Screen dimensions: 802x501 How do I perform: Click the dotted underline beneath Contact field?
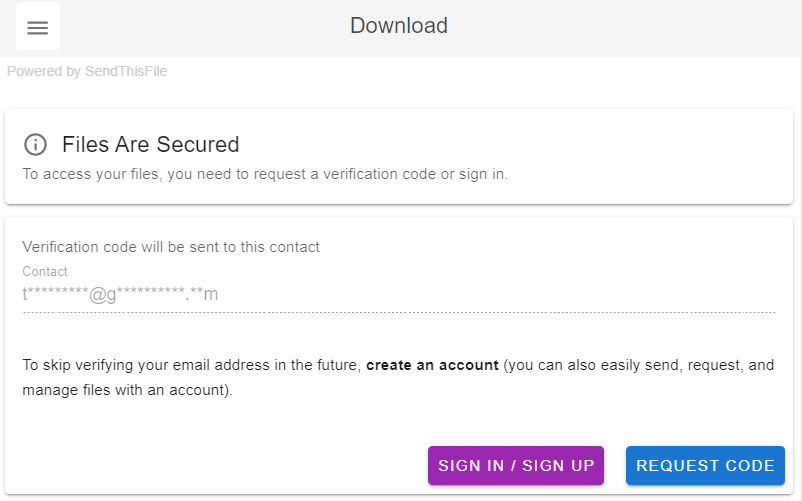click(400, 312)
